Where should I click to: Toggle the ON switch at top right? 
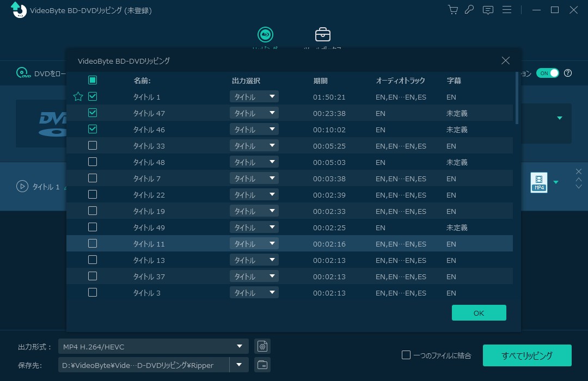coord(548,73)
